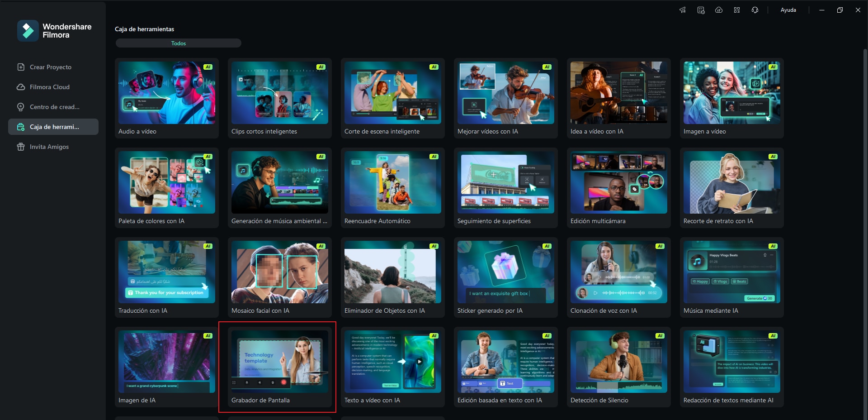Open Crear Proyecto from the sidebar

[x=50, y=67]
